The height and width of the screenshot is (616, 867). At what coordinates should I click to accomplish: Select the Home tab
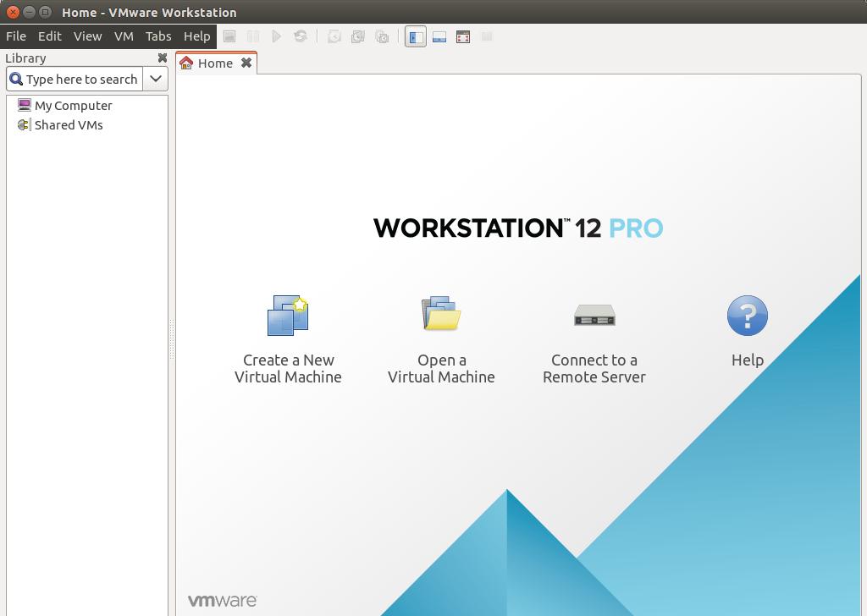pyautogui.click(x=216, y=63)
